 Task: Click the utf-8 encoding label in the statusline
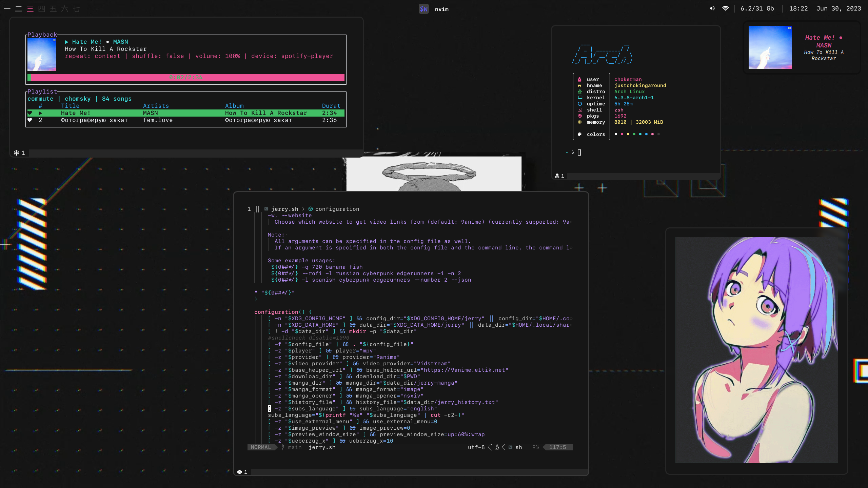click(x=475, y=447)
